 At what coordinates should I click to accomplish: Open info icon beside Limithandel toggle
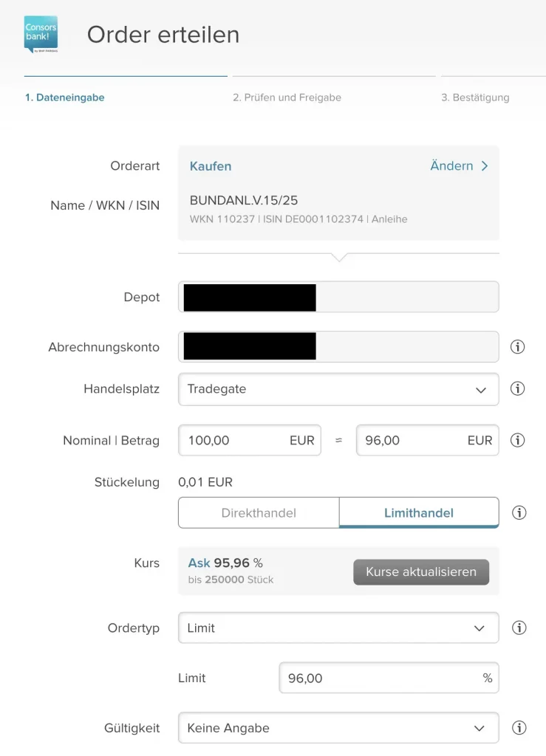519,512
